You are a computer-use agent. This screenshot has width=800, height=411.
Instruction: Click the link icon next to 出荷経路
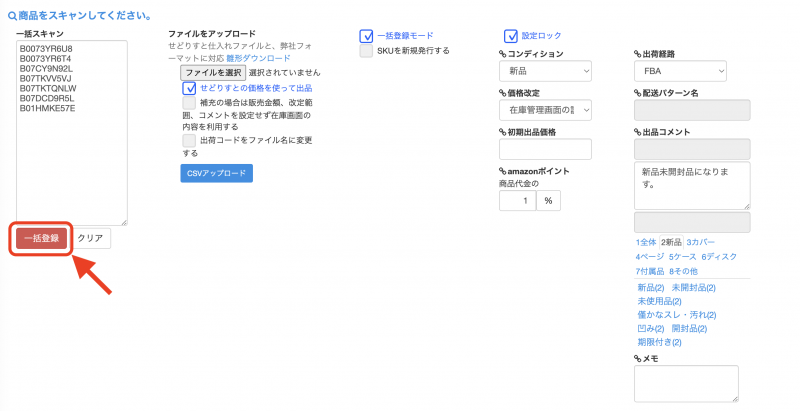[637, 54]
